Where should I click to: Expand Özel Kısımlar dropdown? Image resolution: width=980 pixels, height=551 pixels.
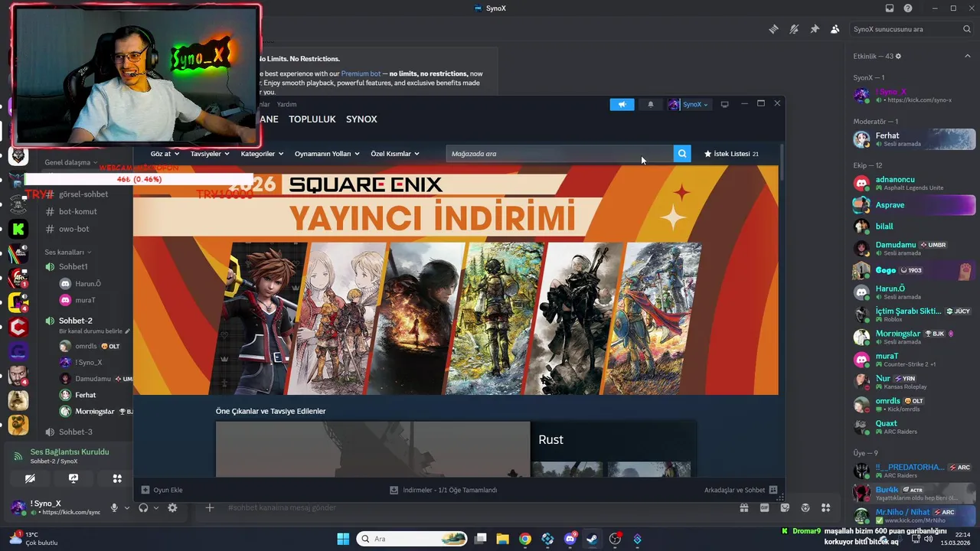[395, 154]
